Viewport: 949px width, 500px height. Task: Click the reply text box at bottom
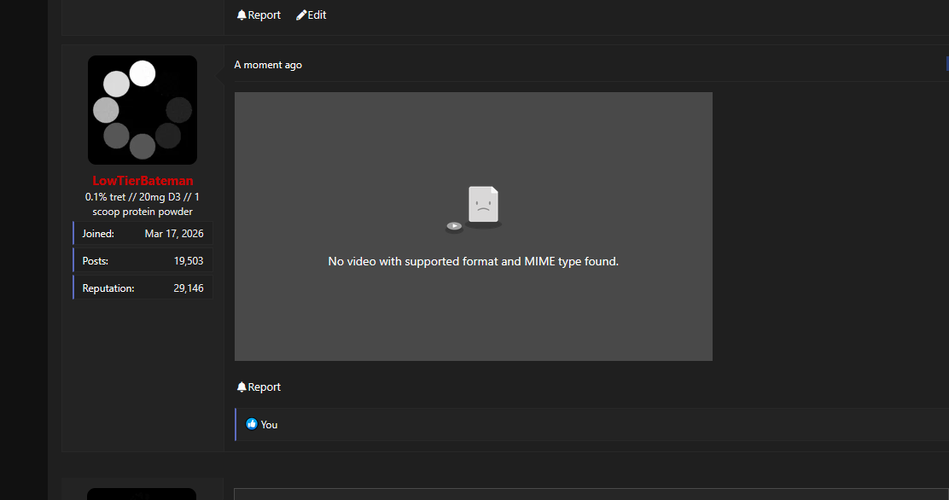pyautogui.click(x=591, y=494)
